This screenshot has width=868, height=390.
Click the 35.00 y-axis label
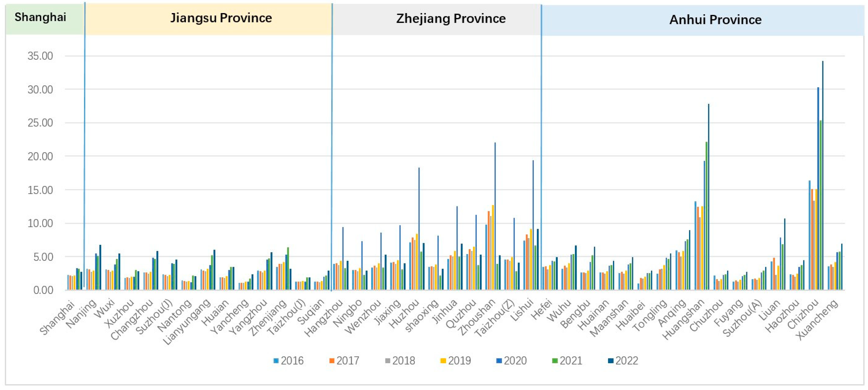click(x=40, y=56)
